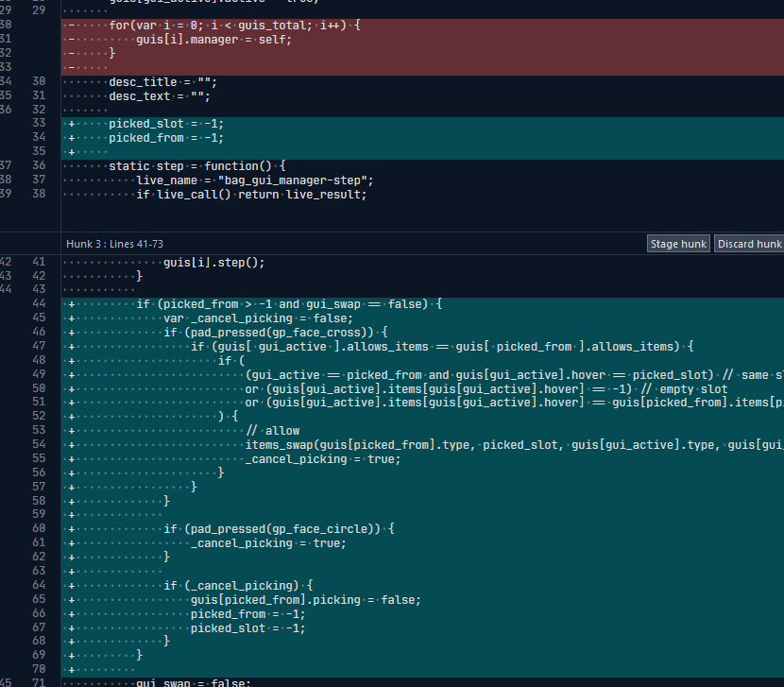Viewport: 784px width, 687px height.
Task: Click line 'live_name = "bag_gui_manager-step";'
Action: 255,180
